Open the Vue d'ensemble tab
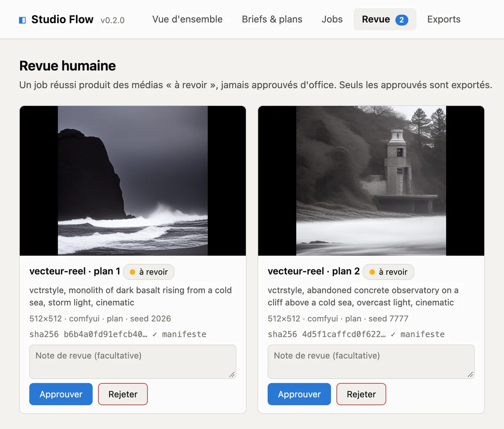 (187, 19)
